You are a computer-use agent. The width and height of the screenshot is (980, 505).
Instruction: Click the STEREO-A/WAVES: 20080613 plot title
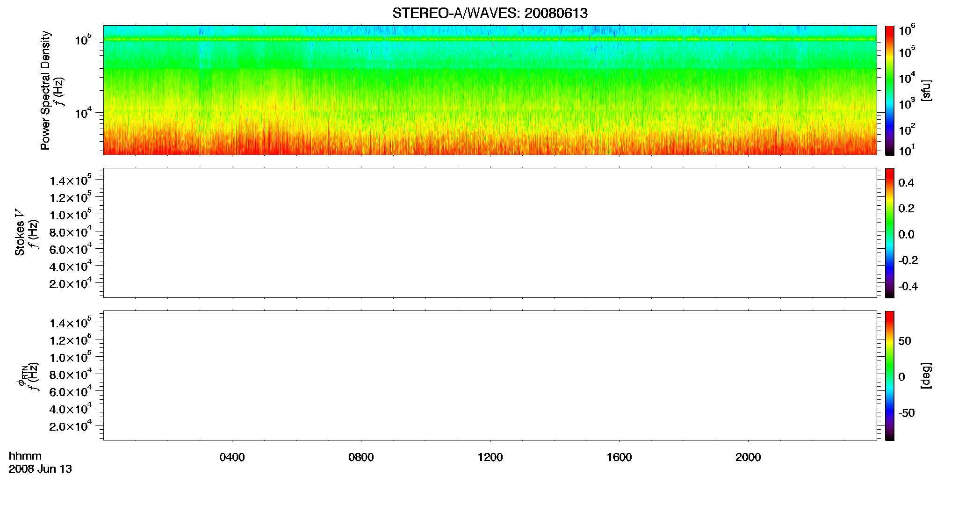(x=490, y=14)
